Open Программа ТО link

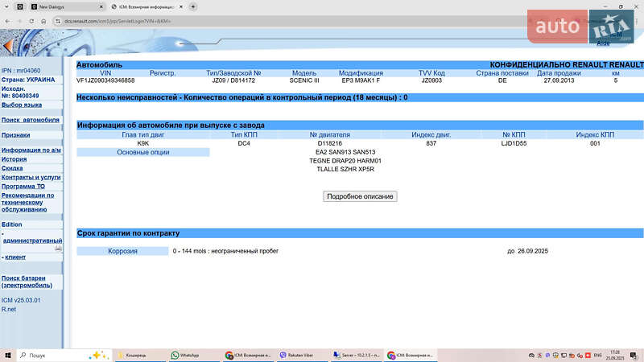coord(23,186)
